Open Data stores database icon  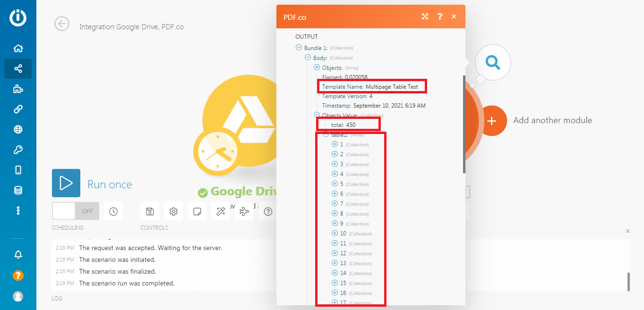18,190
